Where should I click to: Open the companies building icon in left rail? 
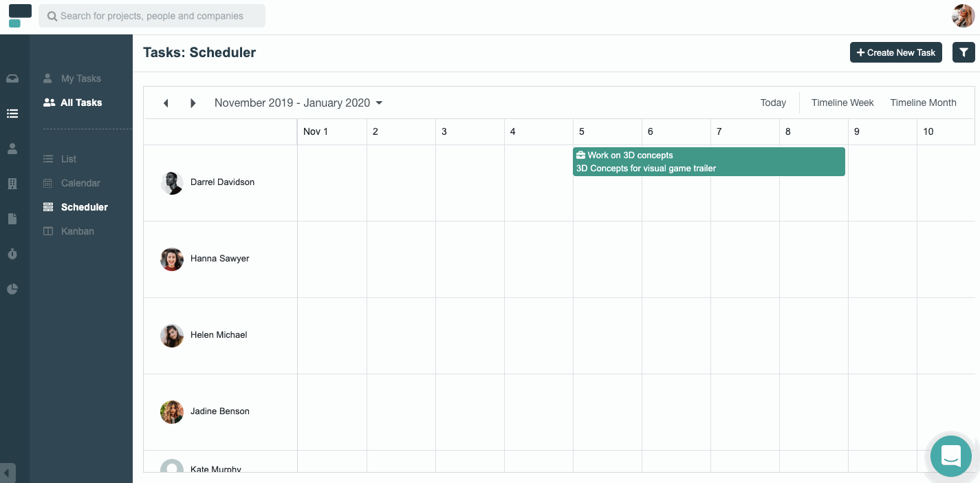(x=12, y=184)
